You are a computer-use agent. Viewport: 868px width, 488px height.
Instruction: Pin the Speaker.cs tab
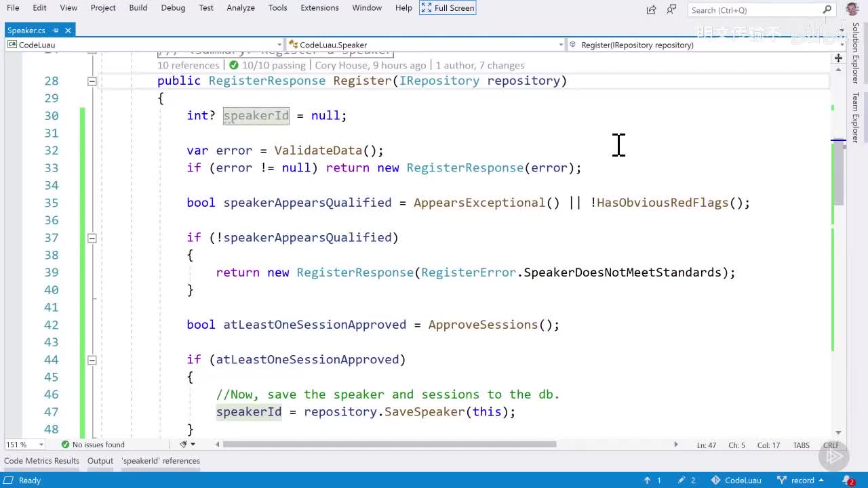point(56,30)
